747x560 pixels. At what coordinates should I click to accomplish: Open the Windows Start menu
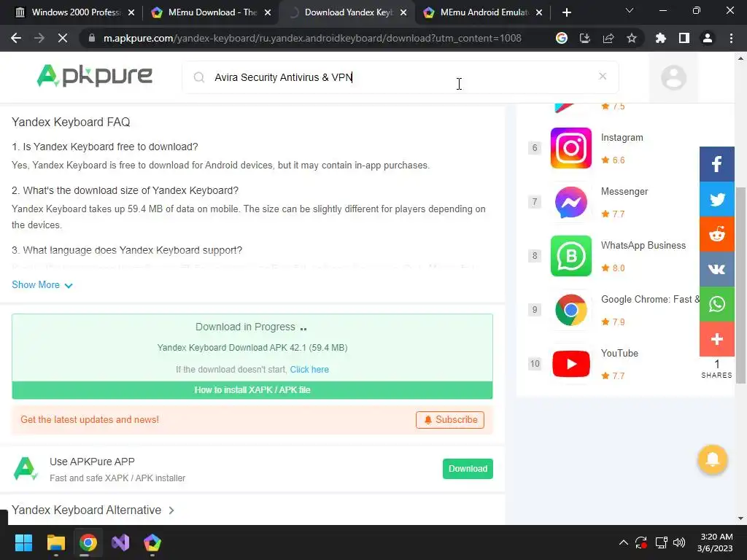(x=23, y=542)
